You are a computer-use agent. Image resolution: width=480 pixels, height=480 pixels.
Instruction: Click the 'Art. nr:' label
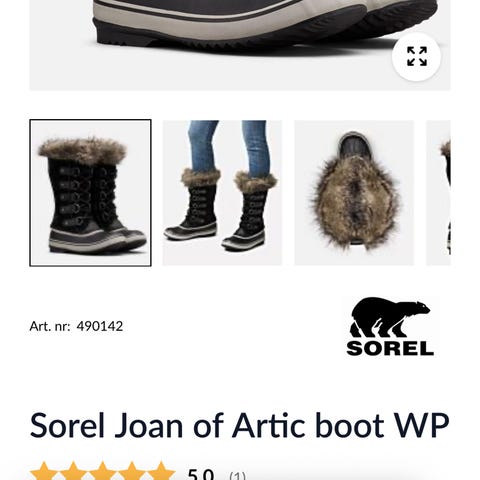[50, 326]
